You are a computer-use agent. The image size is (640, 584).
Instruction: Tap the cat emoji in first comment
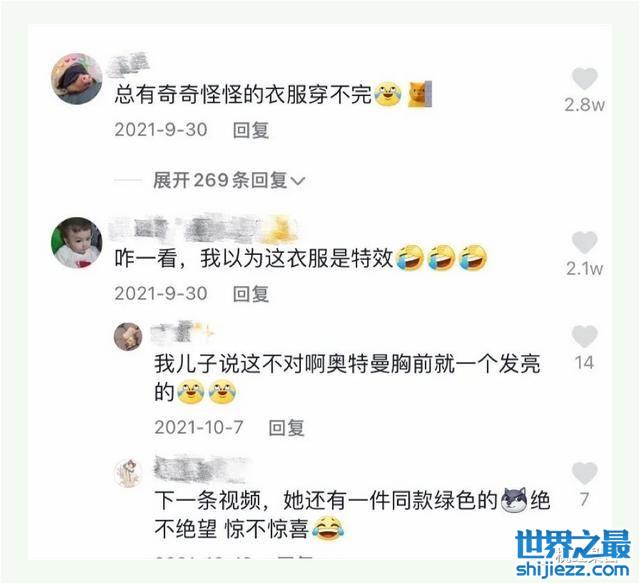pos(419,94)
